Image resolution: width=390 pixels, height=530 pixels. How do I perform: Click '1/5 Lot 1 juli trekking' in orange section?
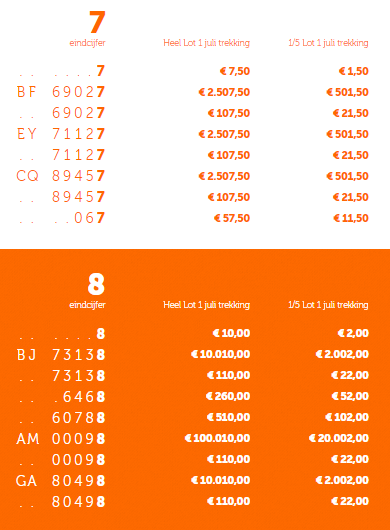click(x=328, y=305)
